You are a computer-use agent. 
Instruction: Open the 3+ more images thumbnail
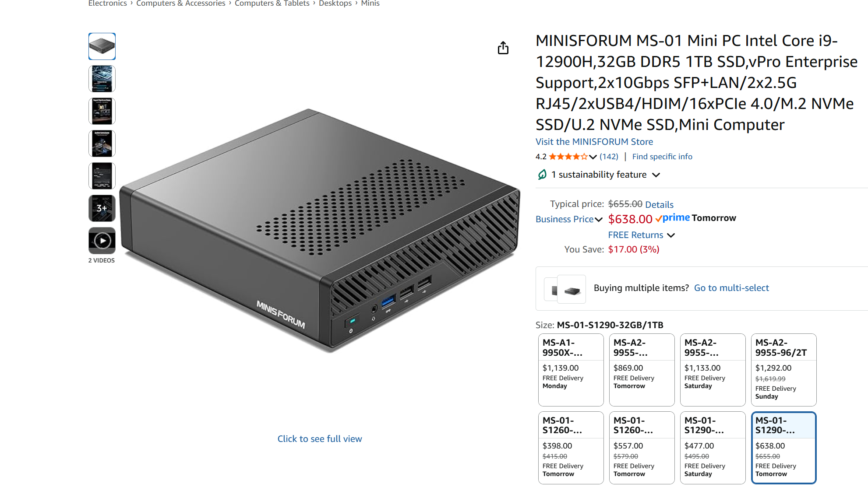tap(102, 208)
